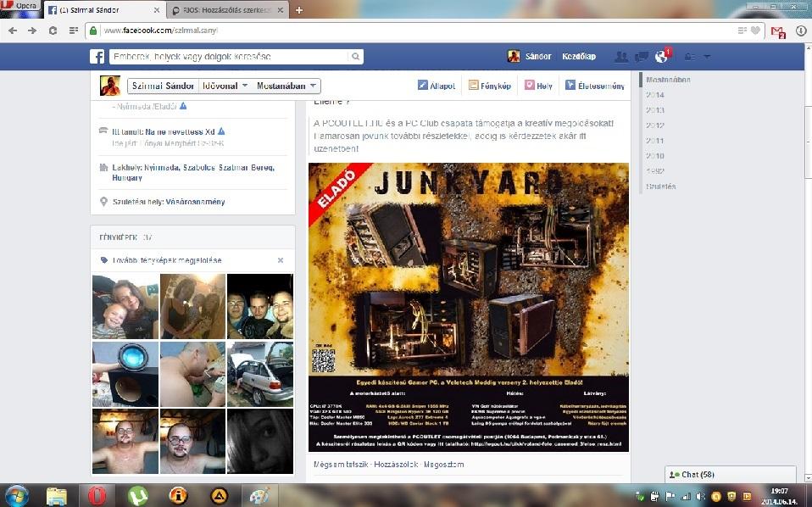Open the Fényképek photos section header

pos(119,237)
